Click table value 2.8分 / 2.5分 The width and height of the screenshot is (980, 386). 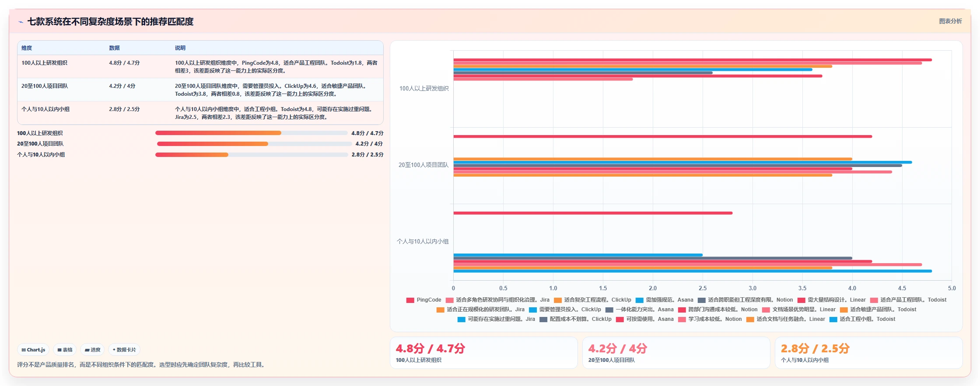[124, 109]
